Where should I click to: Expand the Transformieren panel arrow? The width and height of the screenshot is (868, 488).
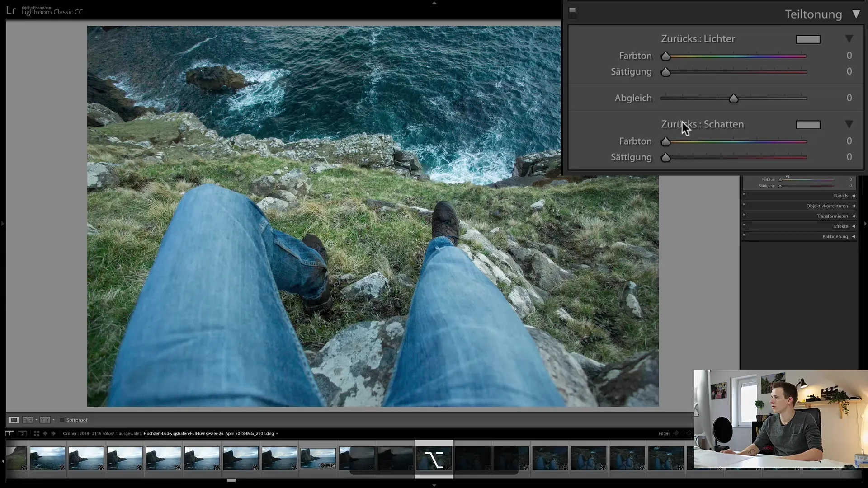853,216
